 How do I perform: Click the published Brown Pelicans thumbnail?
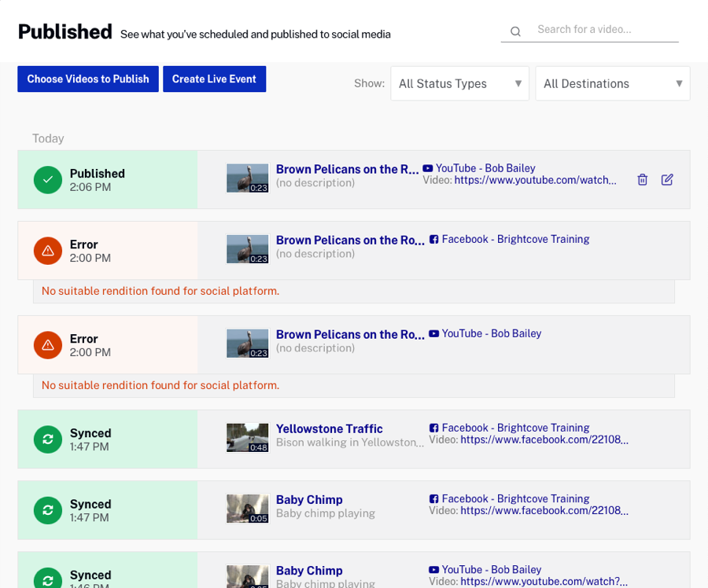[248, 178]
